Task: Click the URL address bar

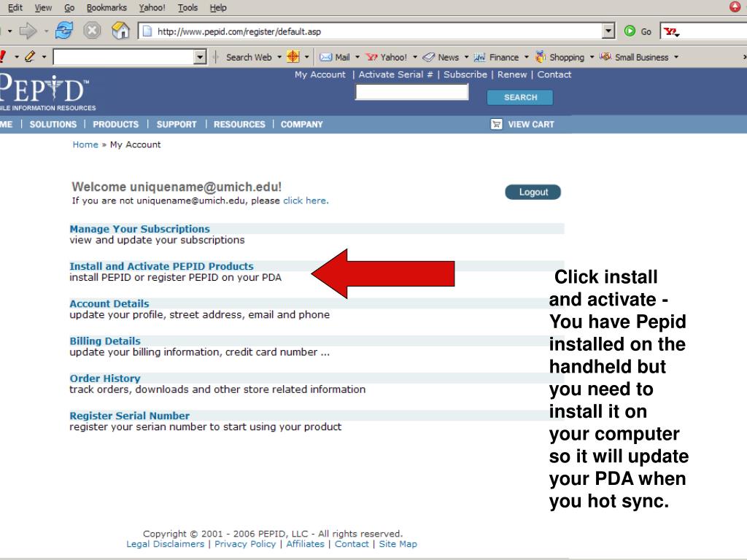Action: [x=371, y=31]
